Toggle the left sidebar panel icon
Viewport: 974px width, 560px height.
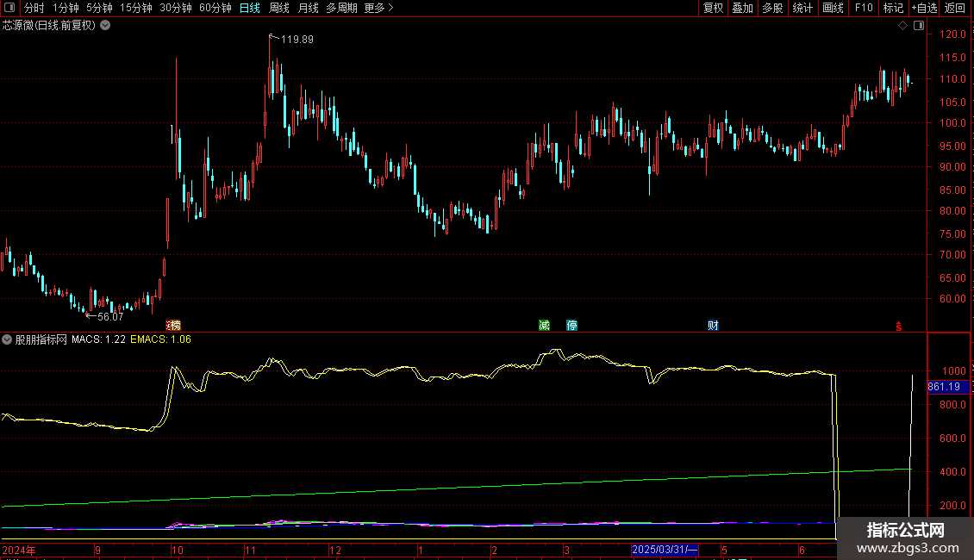[9, 8]
